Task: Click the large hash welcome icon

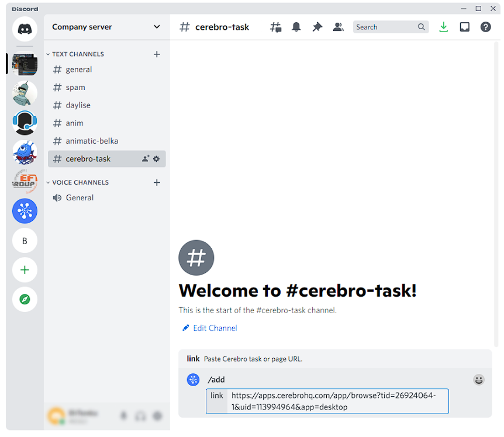Action: (196, 258)
